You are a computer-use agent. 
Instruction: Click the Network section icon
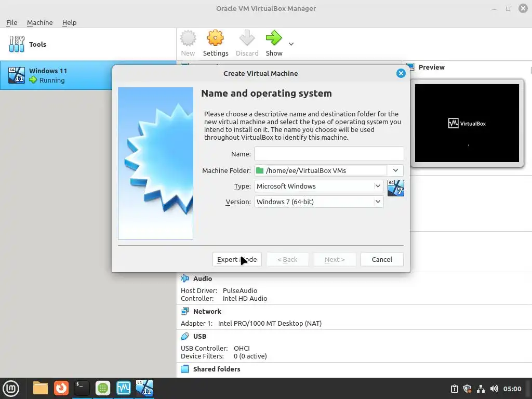pyautogui.click(x=185, y=311)
